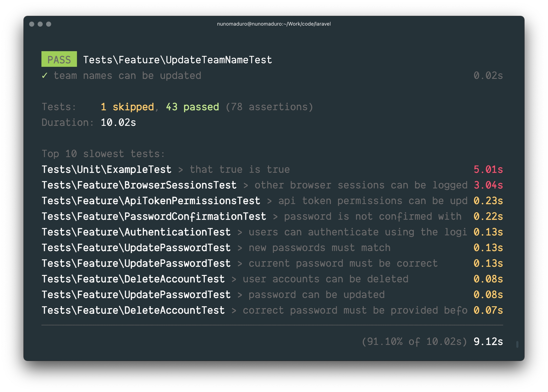Select the Tests\Feature\UpdateTeamNameTest heading
Image resolution: width=548 pixels, height=392 pixels.
coord(177,60)
